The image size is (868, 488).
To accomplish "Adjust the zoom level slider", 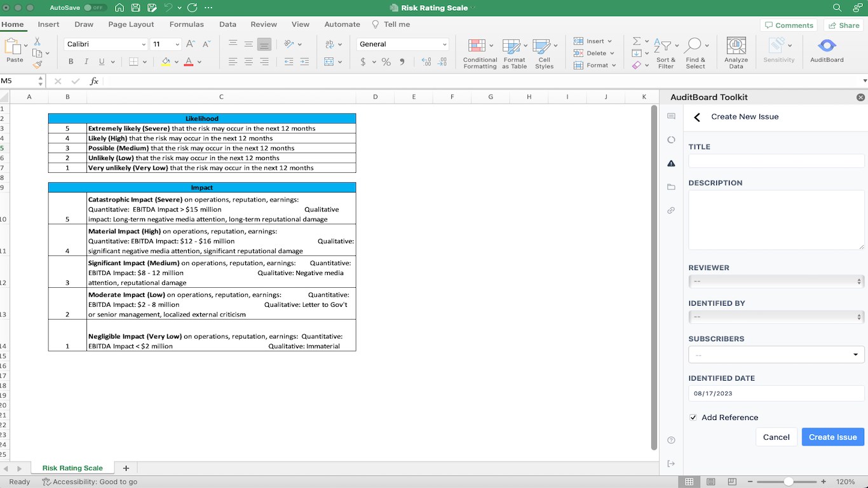I will (x=788, y=482).
